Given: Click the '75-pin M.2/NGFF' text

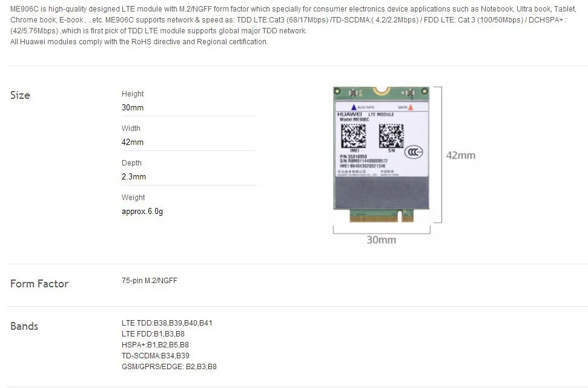Looking at the screenshot, I should [149, 281].
